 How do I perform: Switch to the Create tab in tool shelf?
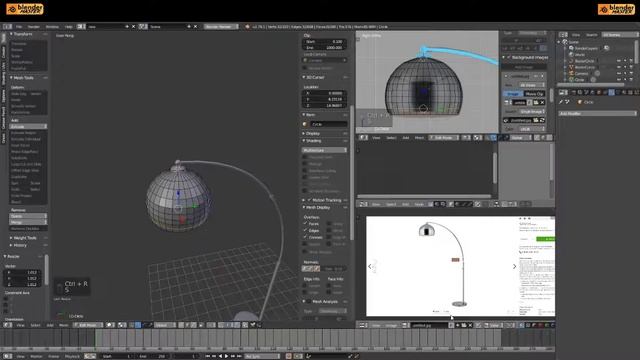click(x=4, y=52)
